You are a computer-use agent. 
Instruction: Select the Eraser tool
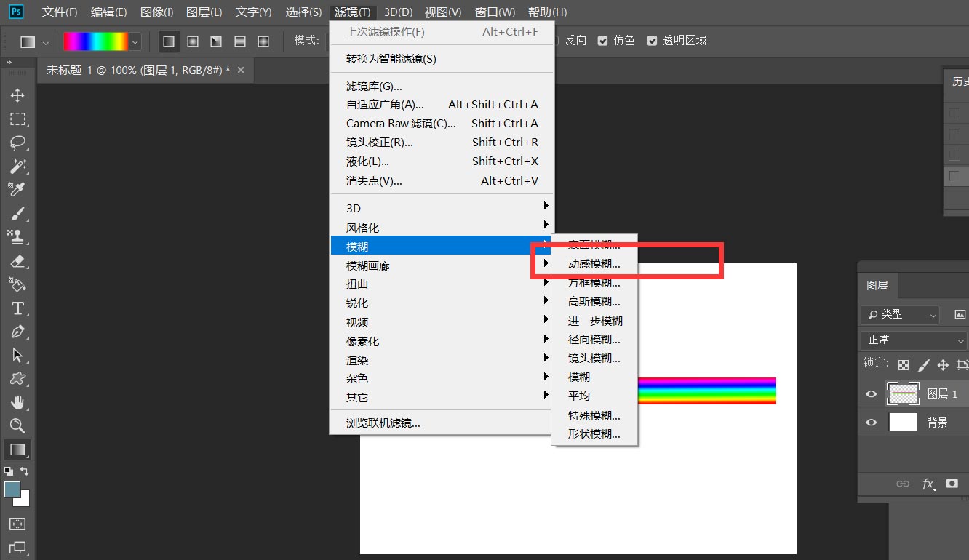[17, 260]
